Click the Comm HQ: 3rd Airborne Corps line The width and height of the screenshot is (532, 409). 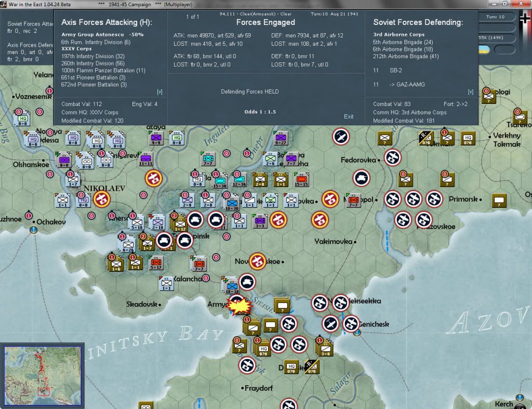[409, 112]
